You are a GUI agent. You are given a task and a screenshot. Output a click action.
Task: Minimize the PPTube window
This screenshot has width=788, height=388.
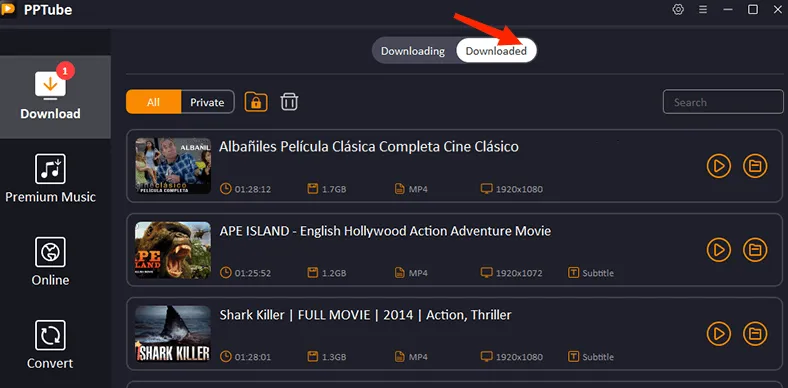728,10
